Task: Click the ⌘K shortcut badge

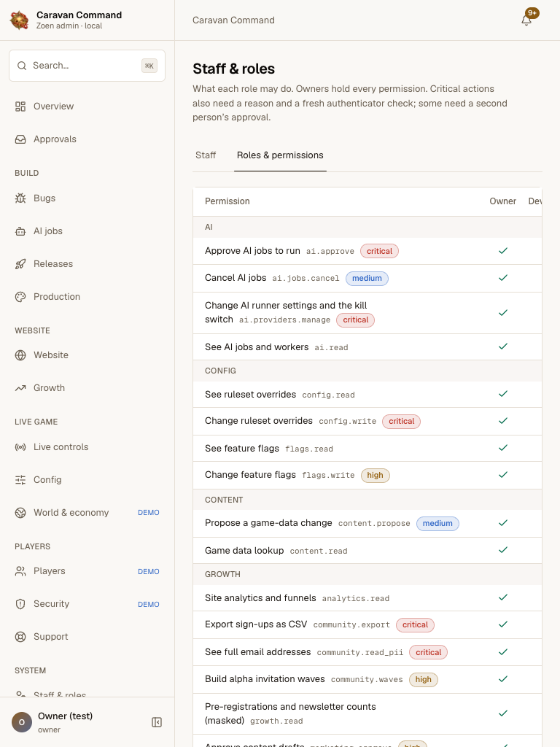Action: [149, 66]
